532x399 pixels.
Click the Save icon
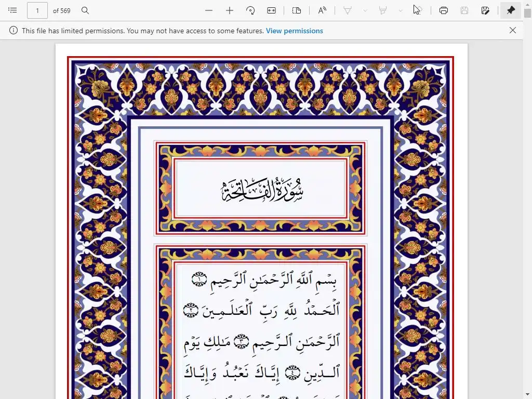[x=464, y=10]
